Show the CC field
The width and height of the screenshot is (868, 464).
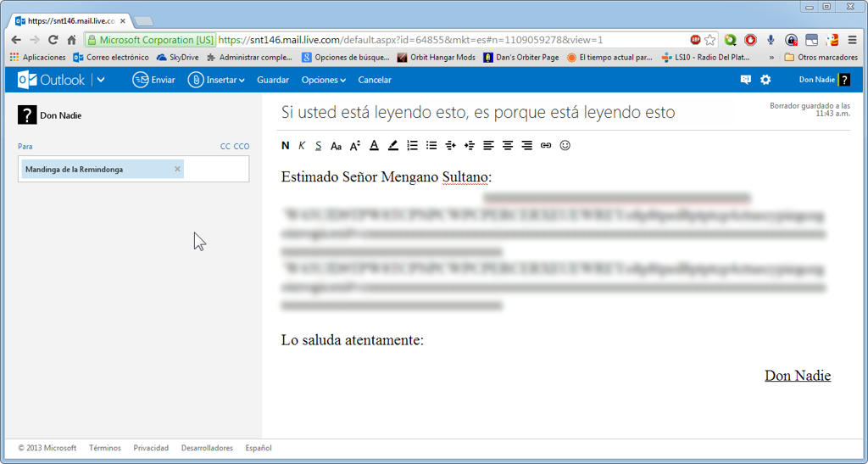coord(225,146)
